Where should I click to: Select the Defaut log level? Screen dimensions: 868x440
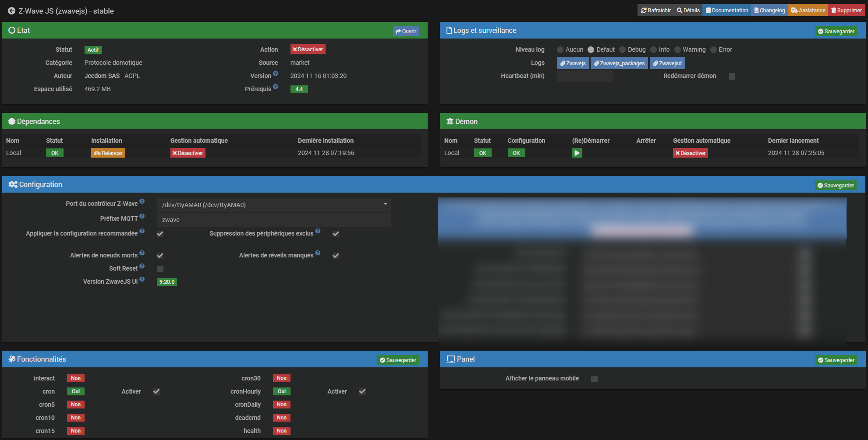591,50
